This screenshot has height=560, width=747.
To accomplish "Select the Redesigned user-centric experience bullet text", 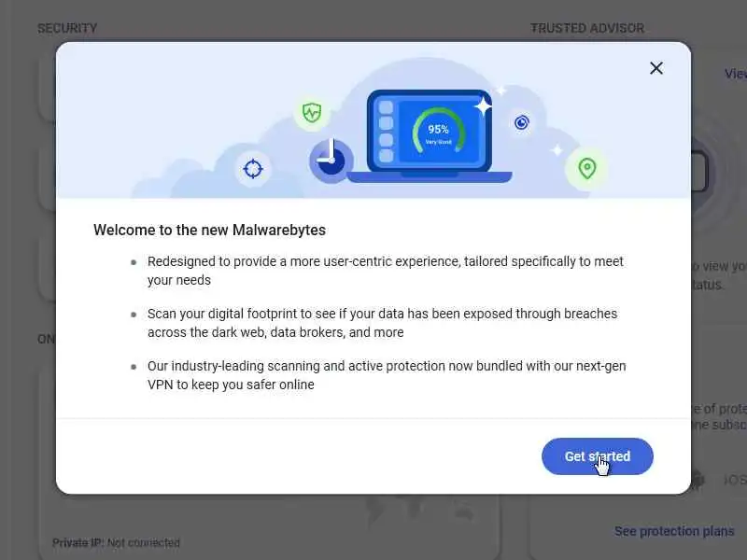I will pyautogui.click(x=385, y=271).
